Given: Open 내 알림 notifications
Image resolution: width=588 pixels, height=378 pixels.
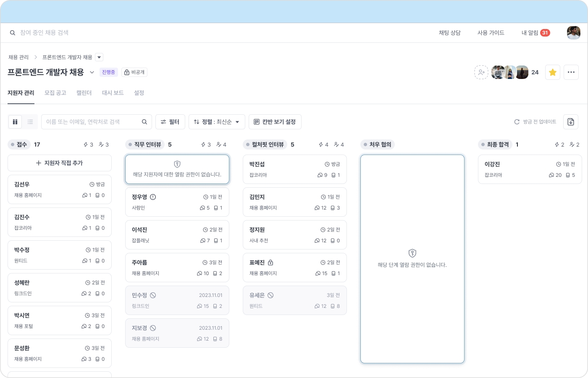Looking at the screenshot, I should point(536,33).
